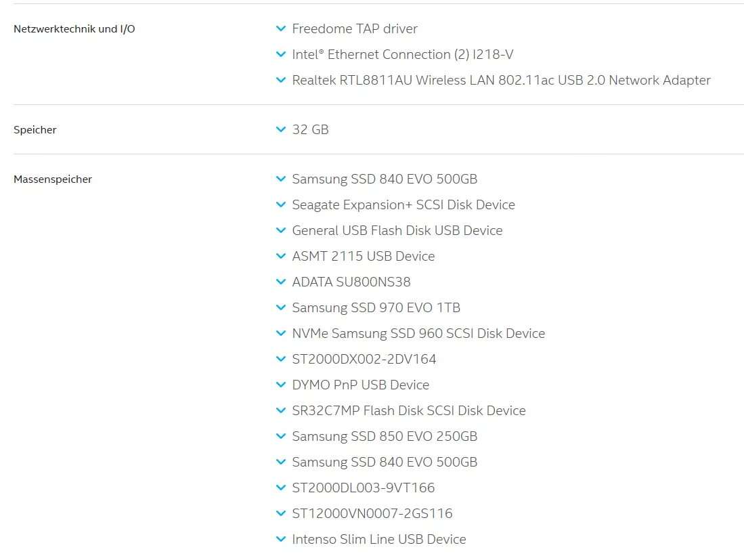This screenshot has width=744, height=560.
Task: Expand chevron for Samsung SSD 850 EVO 250GB
Action: (281, 436)
